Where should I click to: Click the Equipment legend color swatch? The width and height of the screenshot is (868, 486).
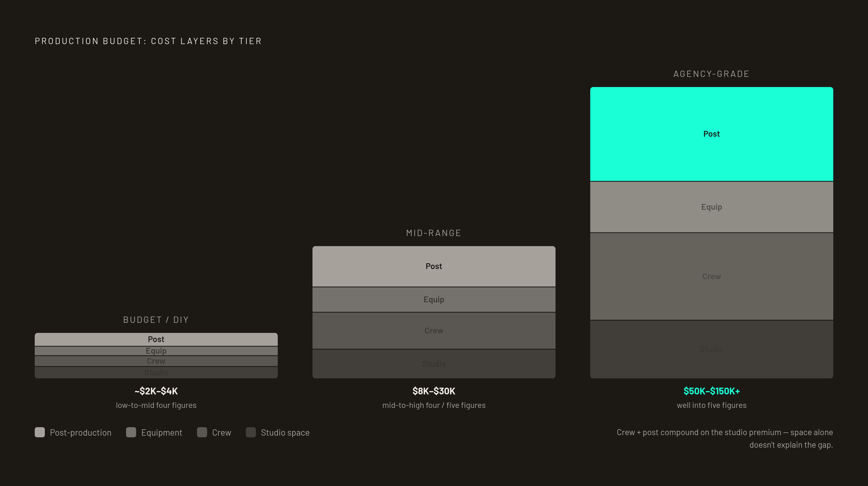[131, 432]
